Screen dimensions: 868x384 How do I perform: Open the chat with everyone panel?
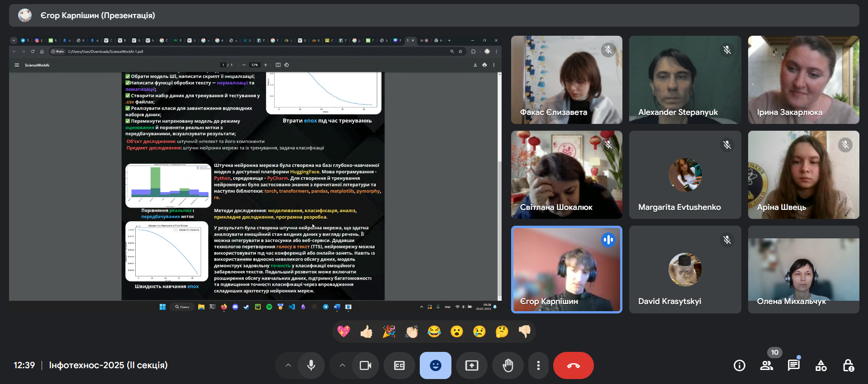tap(794, 365)
